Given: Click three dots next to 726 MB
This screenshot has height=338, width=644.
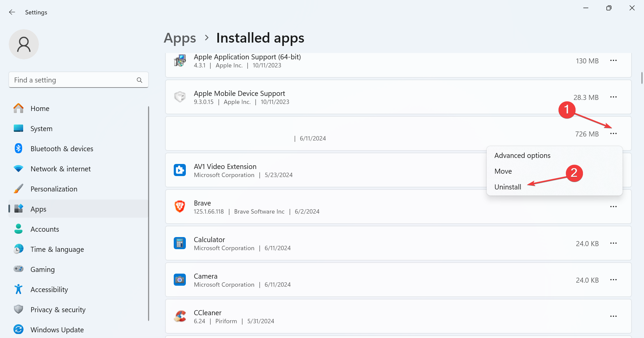Looking at the screenshot, I should [613, 134].
